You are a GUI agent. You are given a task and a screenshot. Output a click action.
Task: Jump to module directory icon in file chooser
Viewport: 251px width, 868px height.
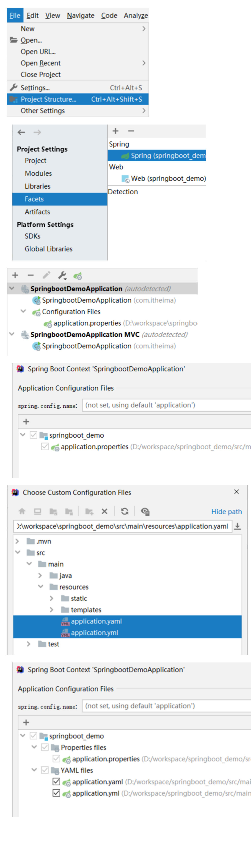coord(69,512)
